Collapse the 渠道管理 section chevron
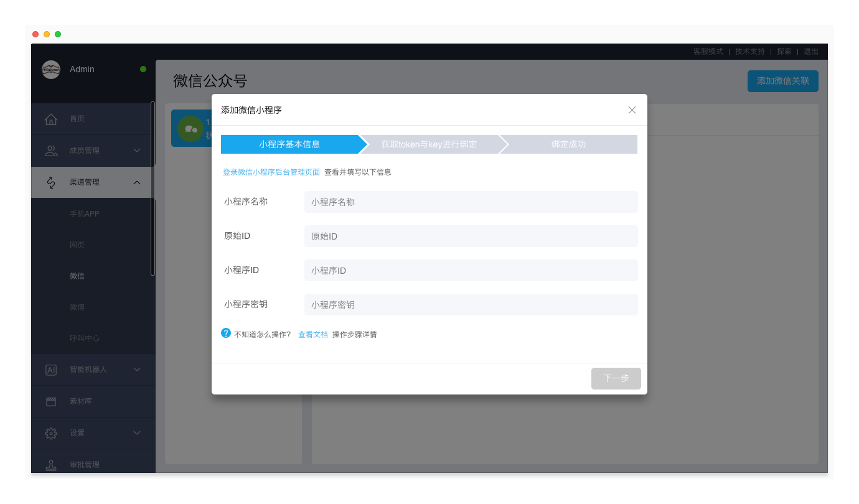Screen dimensions: 859x504 [x=137, y=182]
